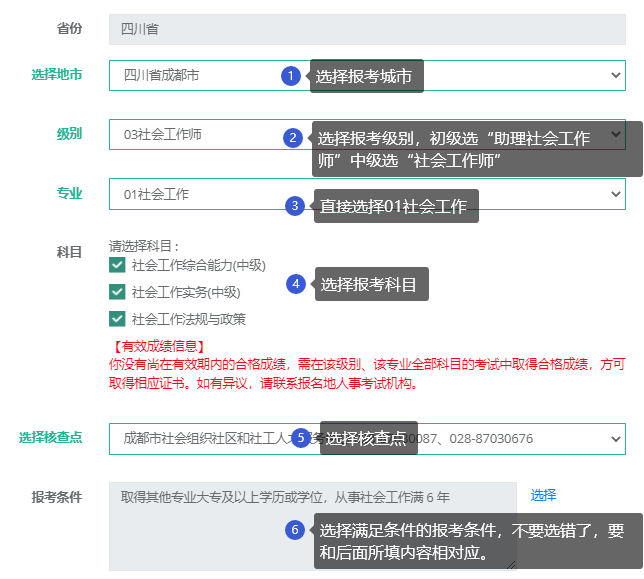This screenshot has height=579, width=644.
Task: Click the disabled 省份 field showing 四川省
Action: point(366,29)
